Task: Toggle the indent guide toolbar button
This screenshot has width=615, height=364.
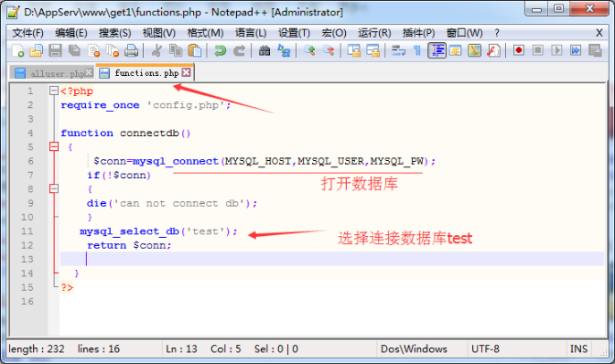Action: (437, 50)
